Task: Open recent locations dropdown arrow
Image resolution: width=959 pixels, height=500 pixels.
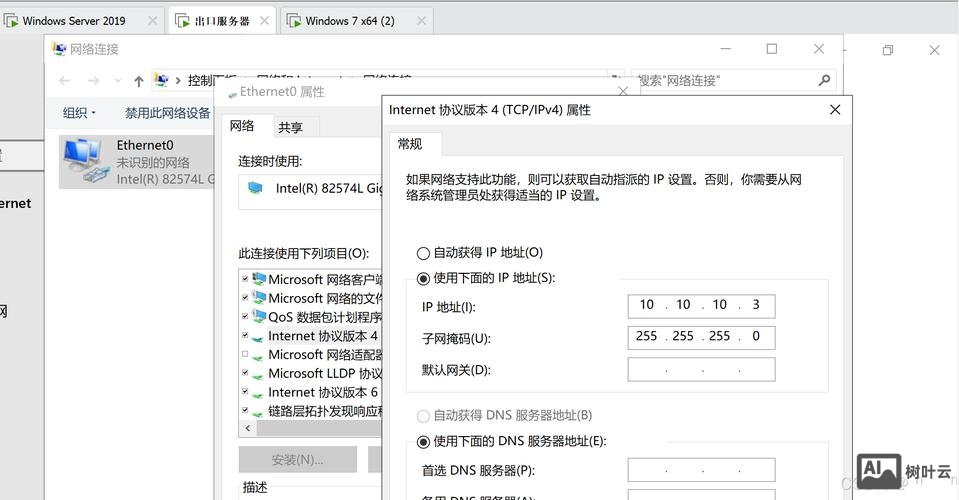Action: coord(118,81)
